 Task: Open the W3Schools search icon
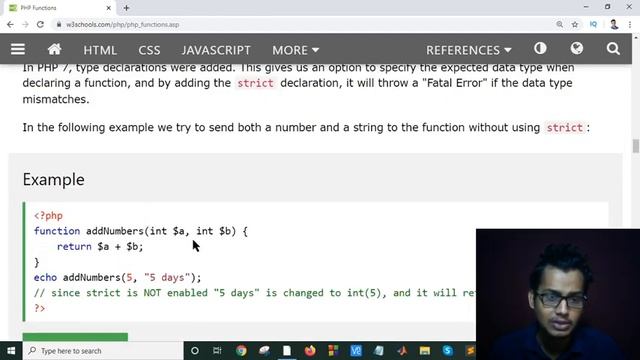click(613, 49)
